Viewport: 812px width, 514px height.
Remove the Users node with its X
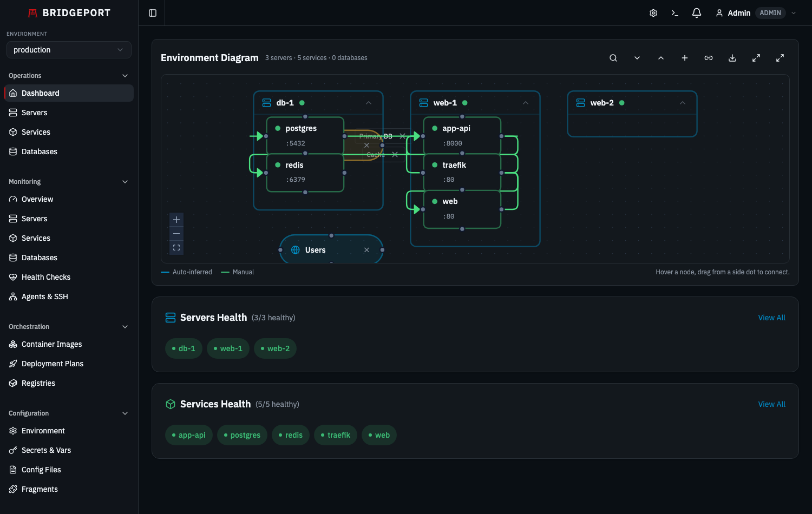[x=367, y=250]
